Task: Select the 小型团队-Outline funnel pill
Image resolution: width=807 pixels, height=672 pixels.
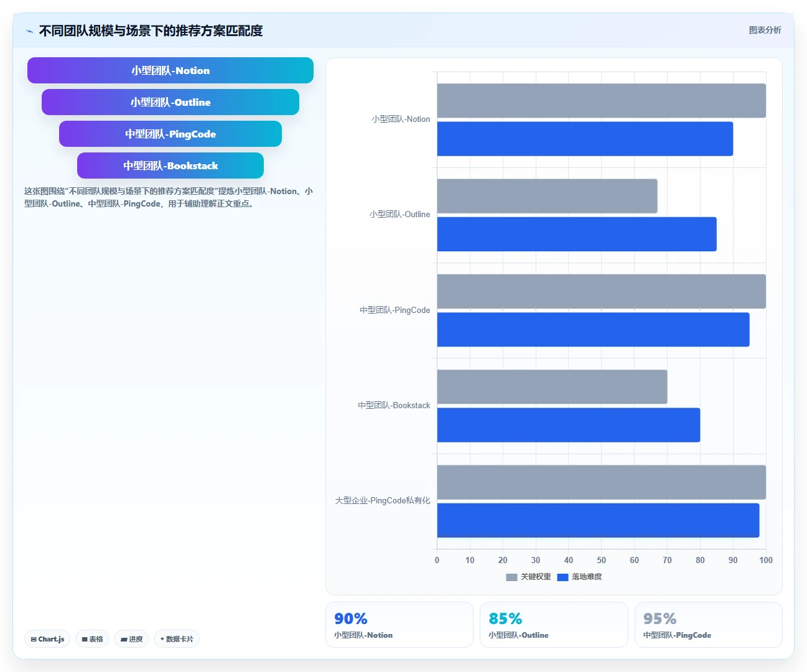Action: [170, 102]
